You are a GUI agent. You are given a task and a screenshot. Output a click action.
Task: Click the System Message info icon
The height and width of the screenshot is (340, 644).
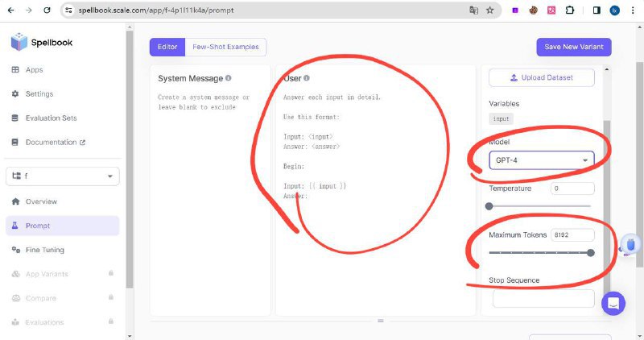pyautogui.click(x=229, y=78)
